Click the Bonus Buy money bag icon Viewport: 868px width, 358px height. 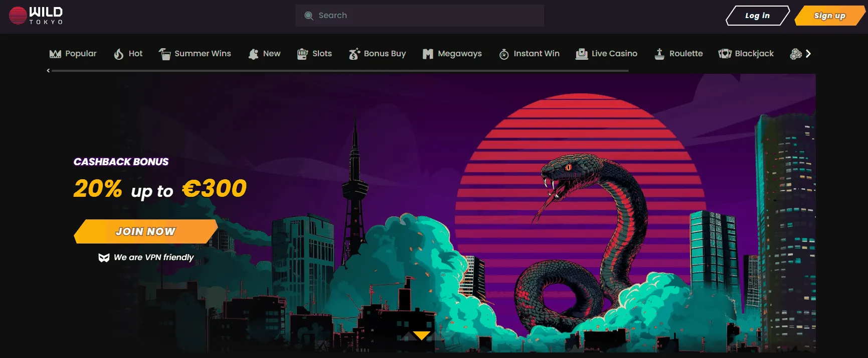(354, 54)
